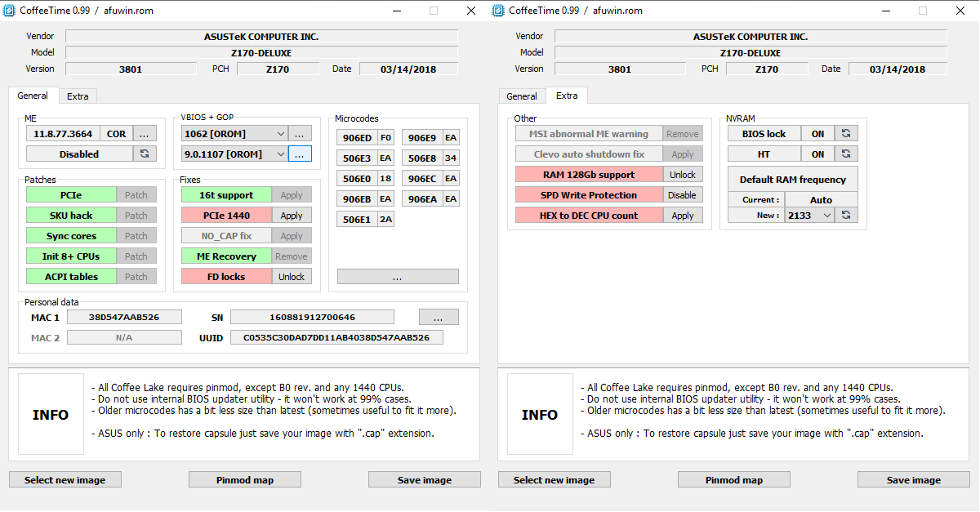Click Patch button for SKU hack
The image size is (980, 512).
[136, 216]
